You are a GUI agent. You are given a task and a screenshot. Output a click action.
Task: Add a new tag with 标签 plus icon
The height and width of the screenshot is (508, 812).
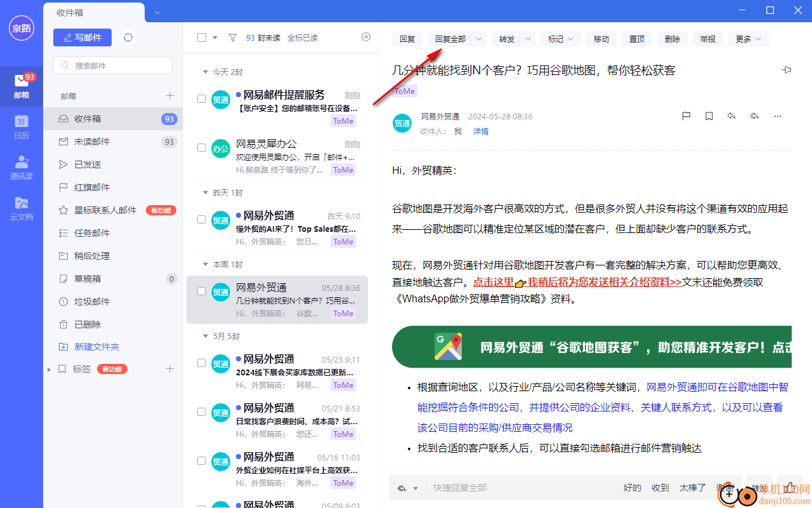click(169, 369)
